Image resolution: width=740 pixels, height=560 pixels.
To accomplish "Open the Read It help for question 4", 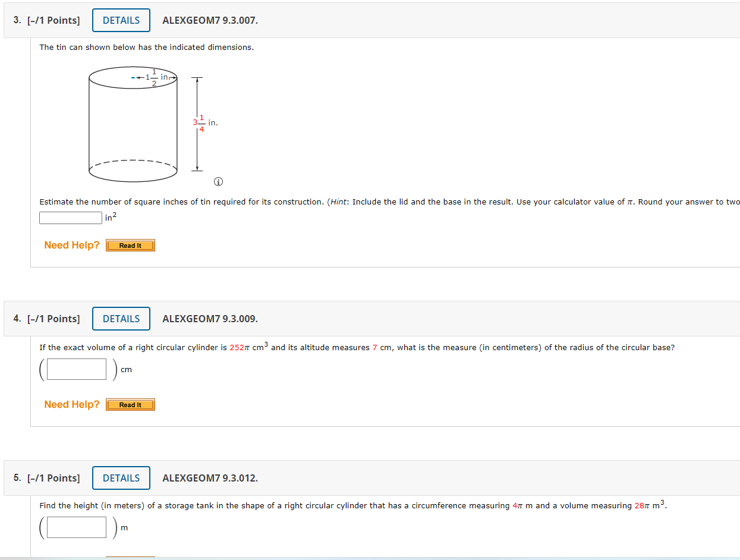I will (x=130, y=404).
